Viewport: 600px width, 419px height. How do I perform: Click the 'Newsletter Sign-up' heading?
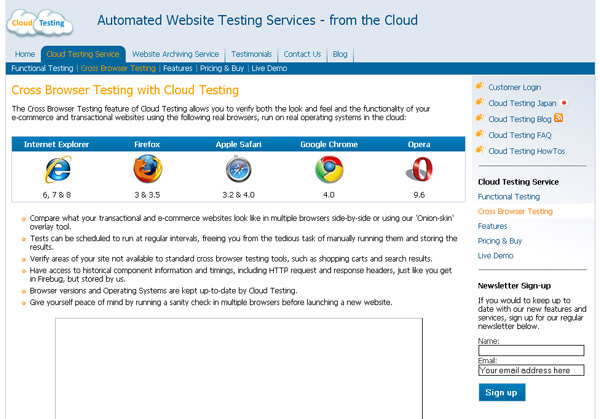coord(514,285)
